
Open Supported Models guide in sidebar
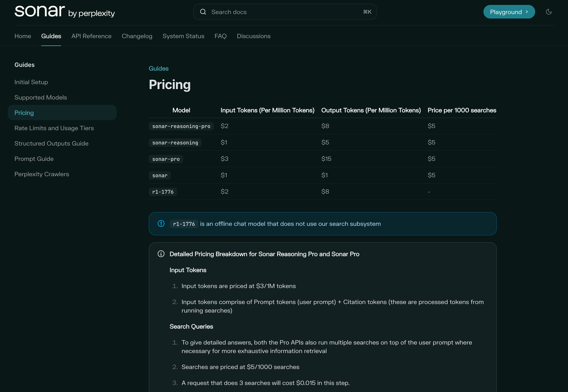pyautogui.click(x=40, y=98)
